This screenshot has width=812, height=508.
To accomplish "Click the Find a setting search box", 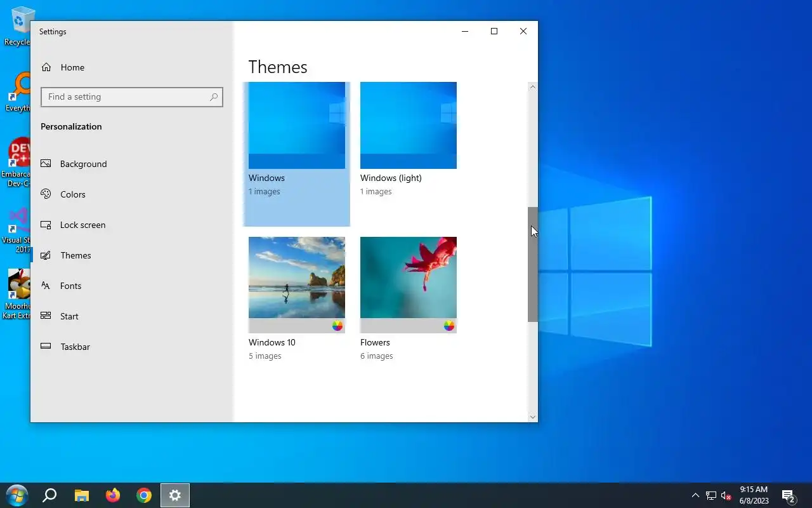I will pos(132,97).
